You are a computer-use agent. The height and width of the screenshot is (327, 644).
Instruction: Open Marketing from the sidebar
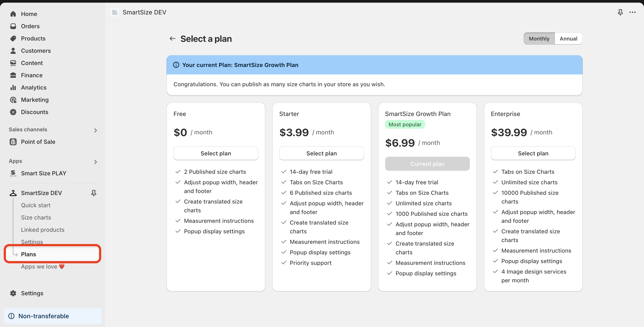click(35, 100)
